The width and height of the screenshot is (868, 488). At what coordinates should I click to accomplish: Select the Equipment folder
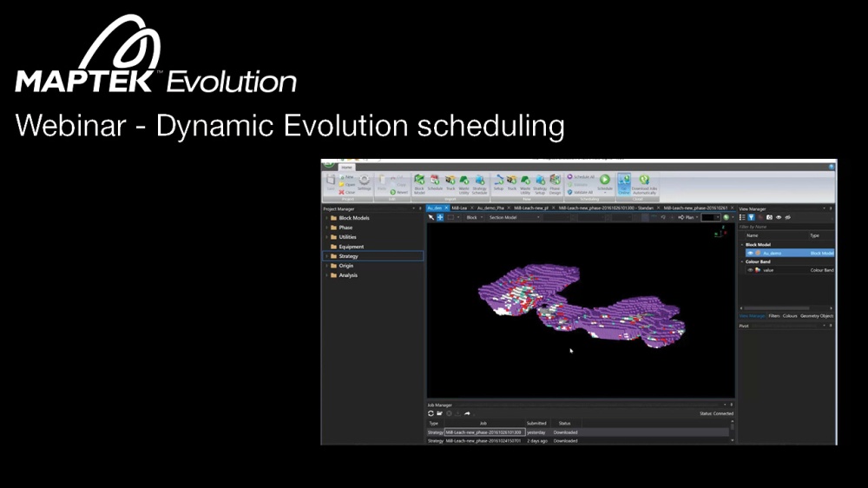point(351,247)
